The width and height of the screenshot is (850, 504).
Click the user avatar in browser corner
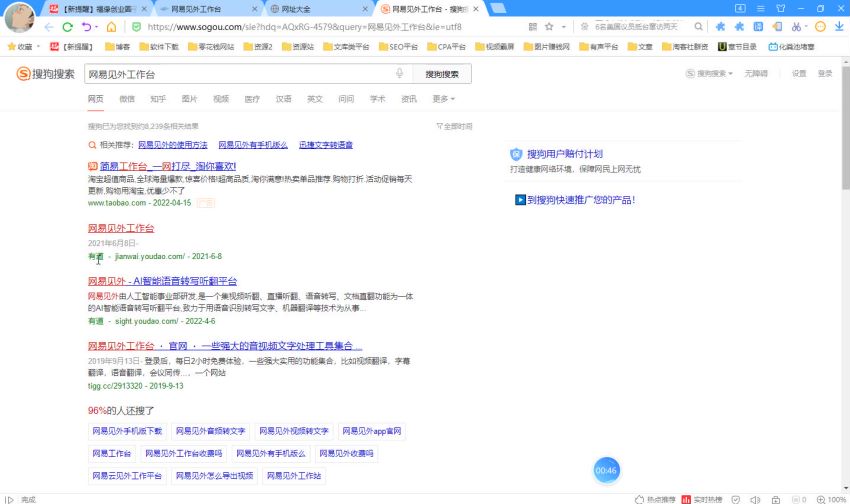tap(19, 17)
